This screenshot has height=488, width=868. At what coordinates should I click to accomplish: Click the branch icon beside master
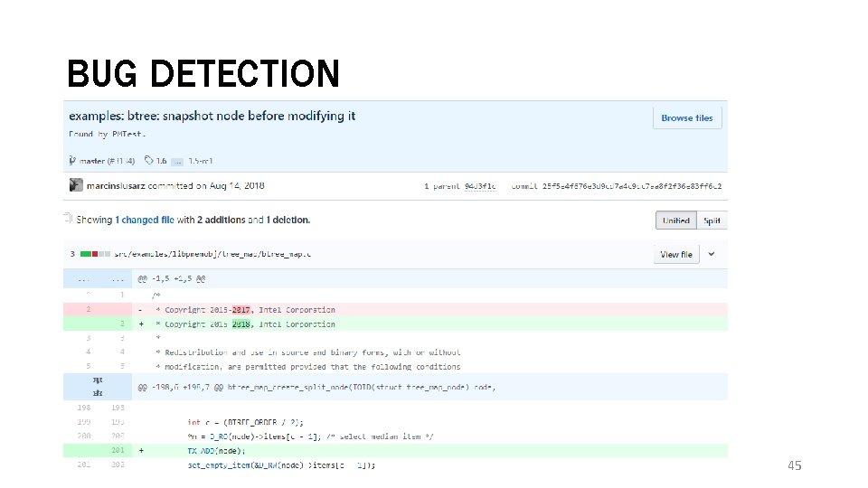72,161
